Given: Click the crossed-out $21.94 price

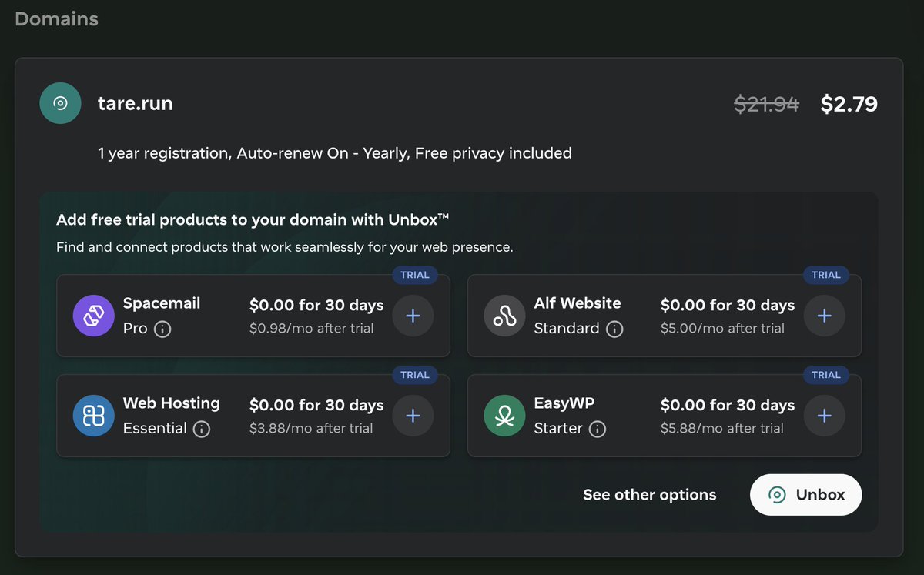Looking at the screenshot, I should pos(767,104).
